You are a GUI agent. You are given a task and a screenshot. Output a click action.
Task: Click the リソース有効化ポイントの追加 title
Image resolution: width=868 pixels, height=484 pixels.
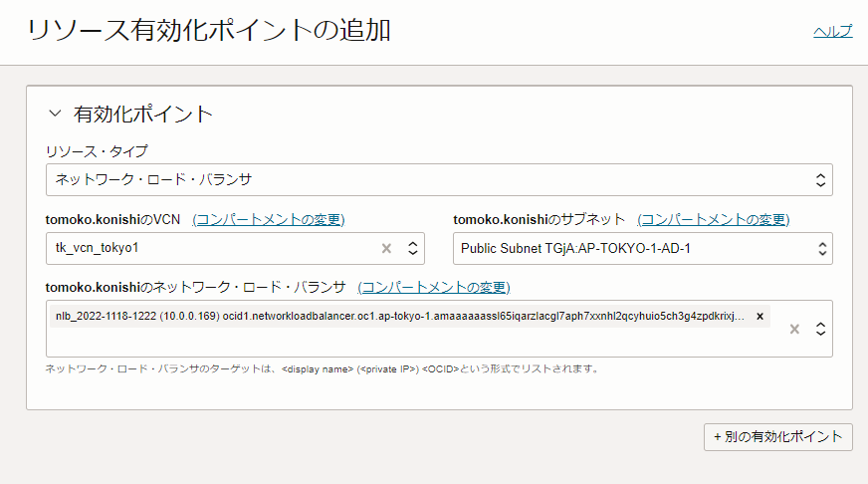click(x=209, y=30)
